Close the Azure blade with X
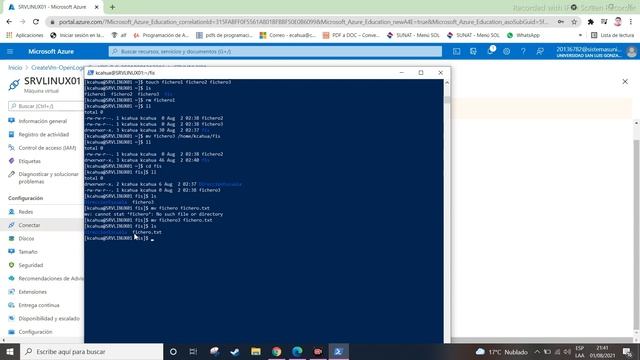Screen dimensions: 640x360 [625, 82]
